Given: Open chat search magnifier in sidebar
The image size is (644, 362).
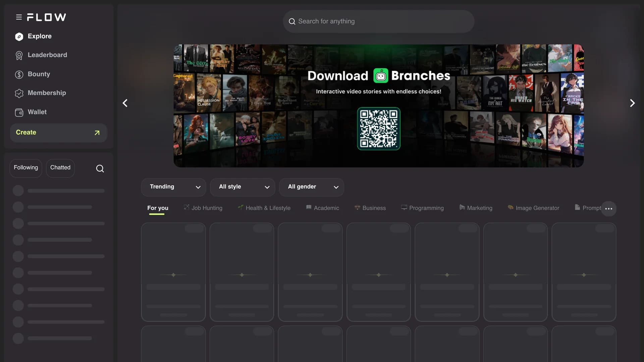Looking at the screenshot, I should (100, 168).
